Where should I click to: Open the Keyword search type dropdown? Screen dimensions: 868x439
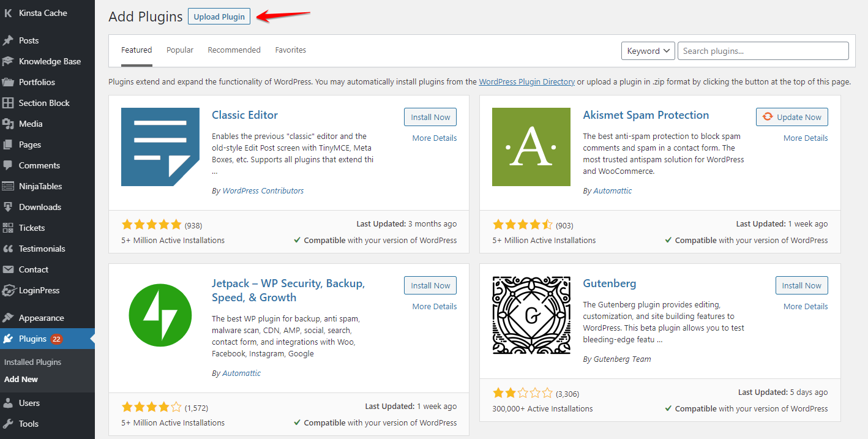click(648, 51)
